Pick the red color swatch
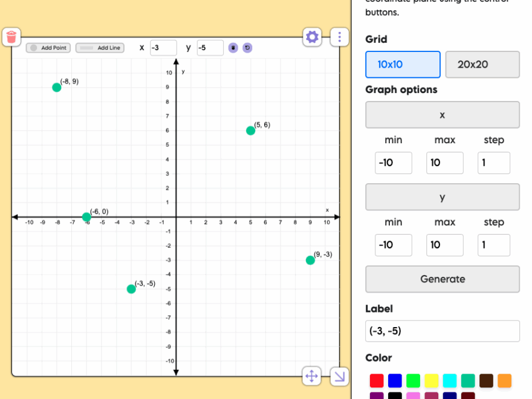532x399 pixels. pyautogui.click(x=377, y=381)
